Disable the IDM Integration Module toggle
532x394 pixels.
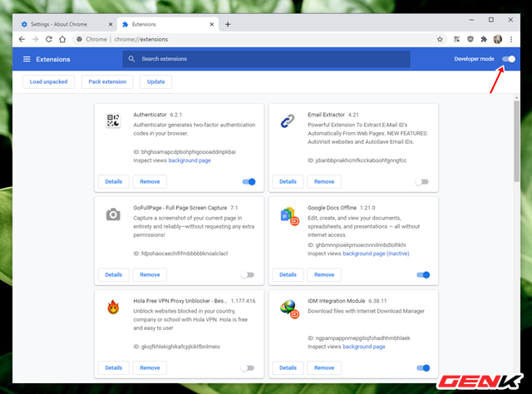(x=423, y=368)
